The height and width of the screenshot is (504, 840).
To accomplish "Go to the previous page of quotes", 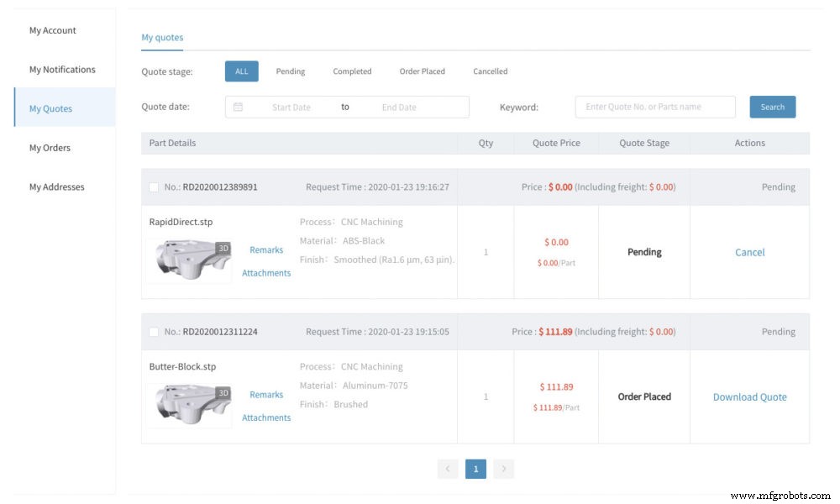I will [x=449, y=469].
